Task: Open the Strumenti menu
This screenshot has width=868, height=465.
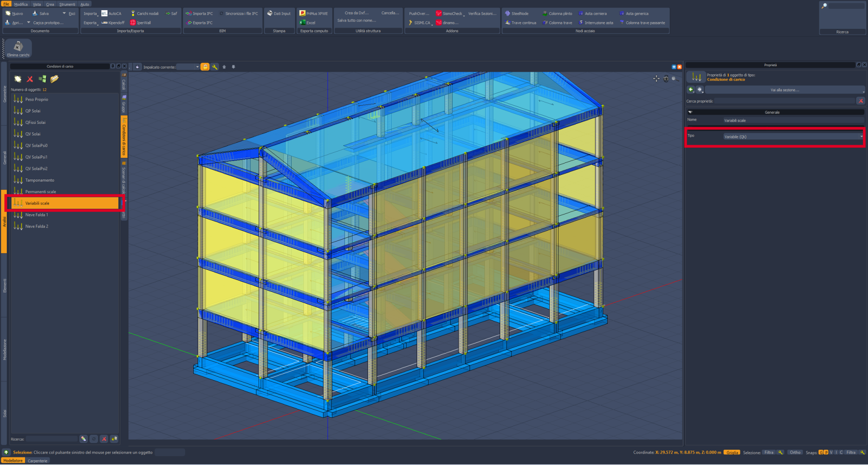Action: (67, 4)
